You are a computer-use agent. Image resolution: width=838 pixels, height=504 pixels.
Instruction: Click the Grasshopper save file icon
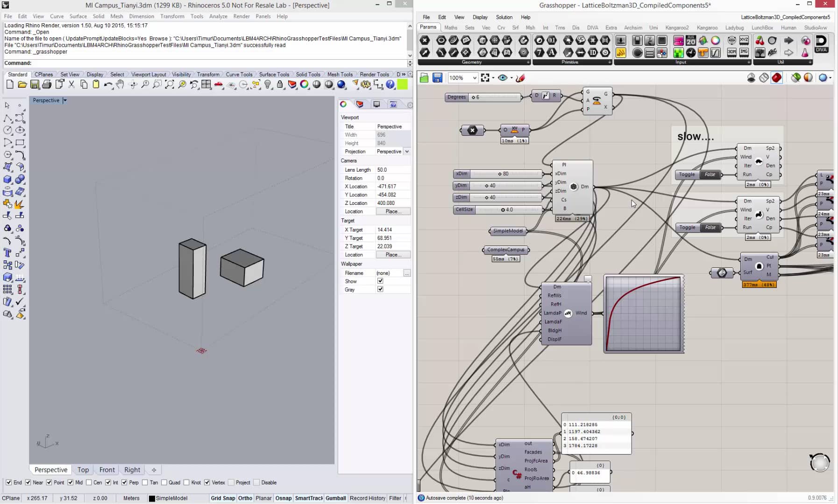pos(437,78)
